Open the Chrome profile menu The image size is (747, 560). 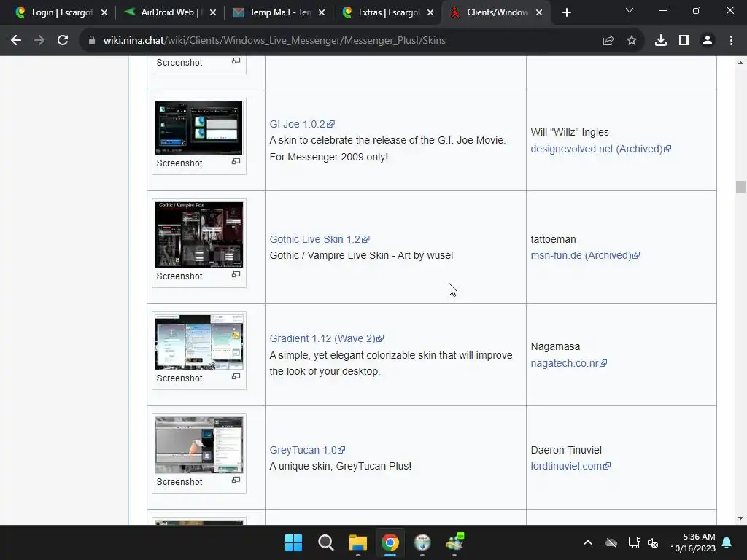click(x=708, y=41)
